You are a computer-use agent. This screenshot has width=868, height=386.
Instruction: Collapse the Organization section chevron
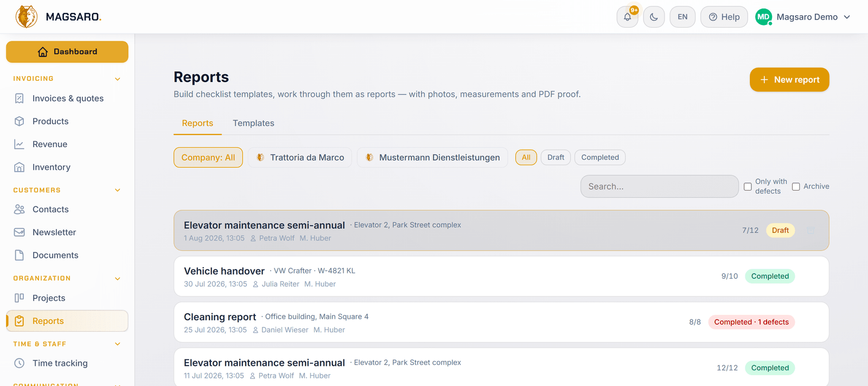(118, 279)
